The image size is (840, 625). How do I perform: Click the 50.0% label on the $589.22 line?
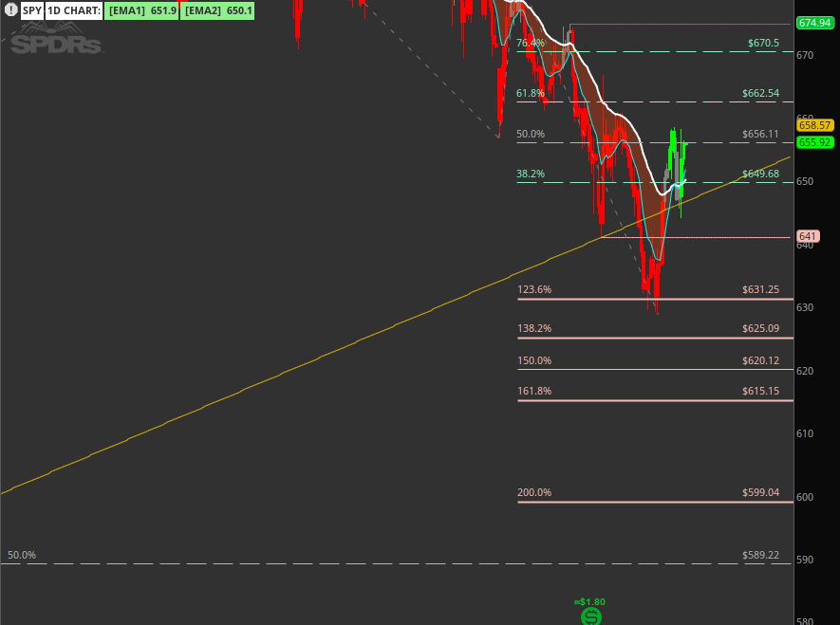(22, 555)
